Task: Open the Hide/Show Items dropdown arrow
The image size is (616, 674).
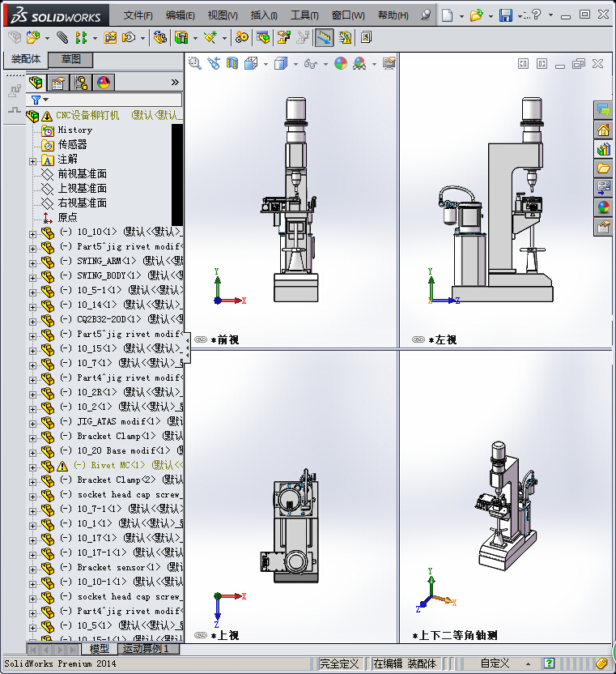Action: (325, 65)
